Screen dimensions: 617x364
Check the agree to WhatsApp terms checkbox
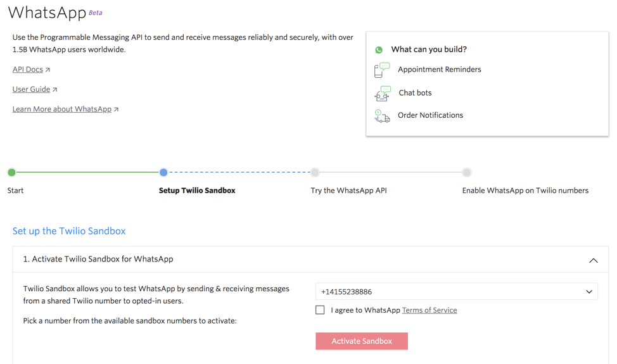(320, 310)
